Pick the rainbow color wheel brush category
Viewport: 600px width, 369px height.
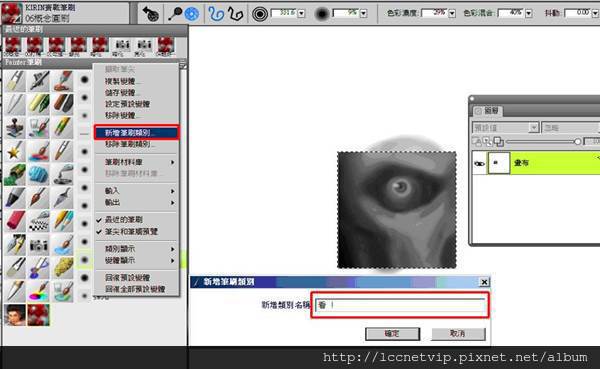[x=38, y=291]
